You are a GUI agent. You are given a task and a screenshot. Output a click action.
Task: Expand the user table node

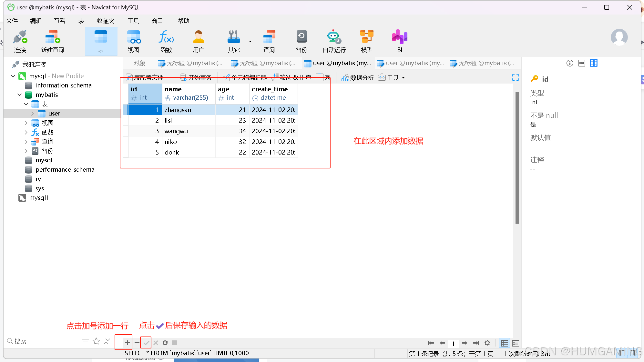point(32,113)
